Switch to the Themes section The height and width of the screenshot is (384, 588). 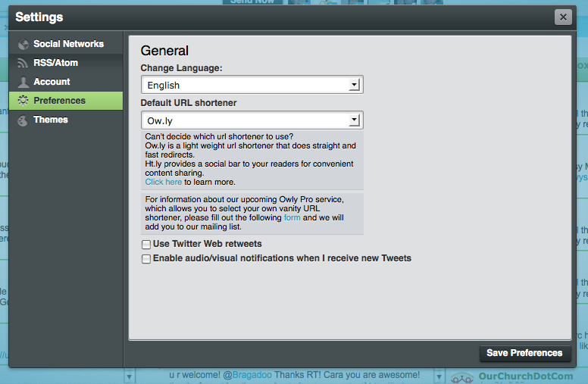click(x=66, y=120)
